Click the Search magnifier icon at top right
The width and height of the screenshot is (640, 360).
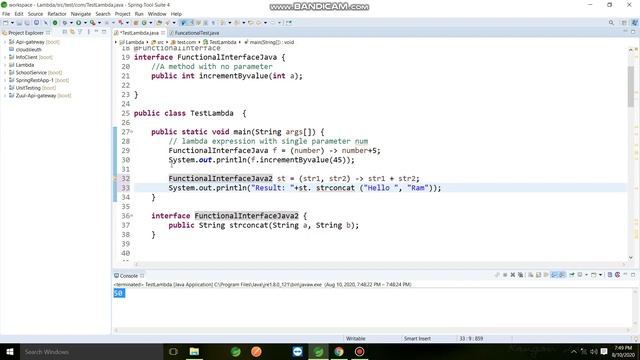click(611, 23)
